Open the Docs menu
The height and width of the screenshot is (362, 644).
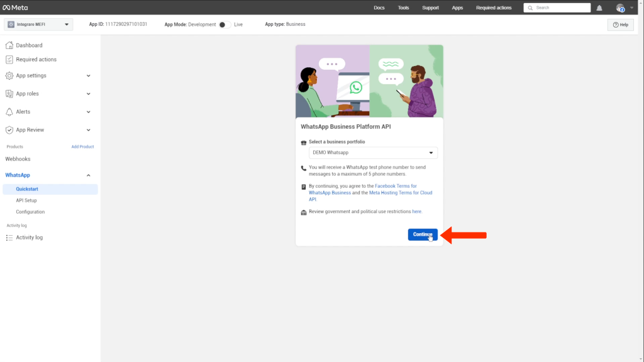tap(379, 8)
